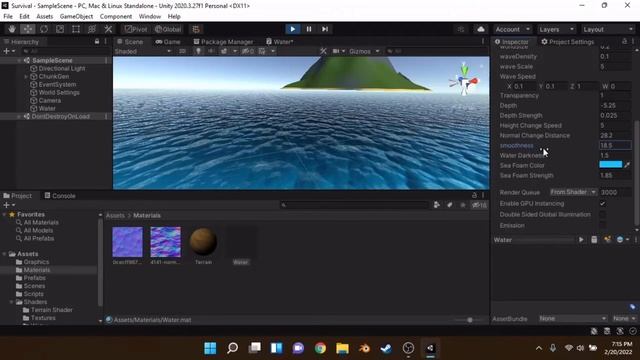Toggle grid snapping icon
This screenshot has height=360, width=640.
click(x=196, y=29)
